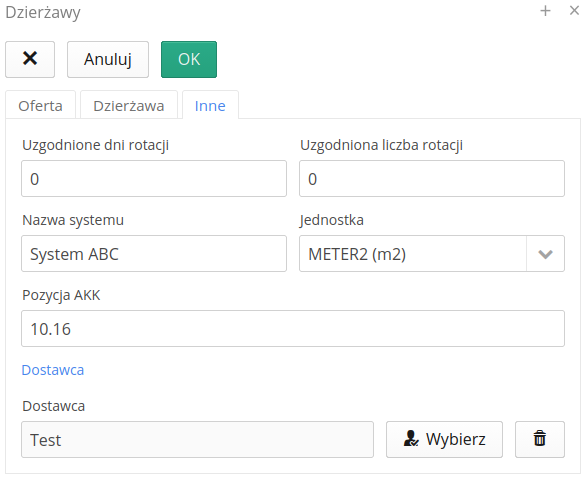Click the Dostawca field containing Test

(197, 439)
